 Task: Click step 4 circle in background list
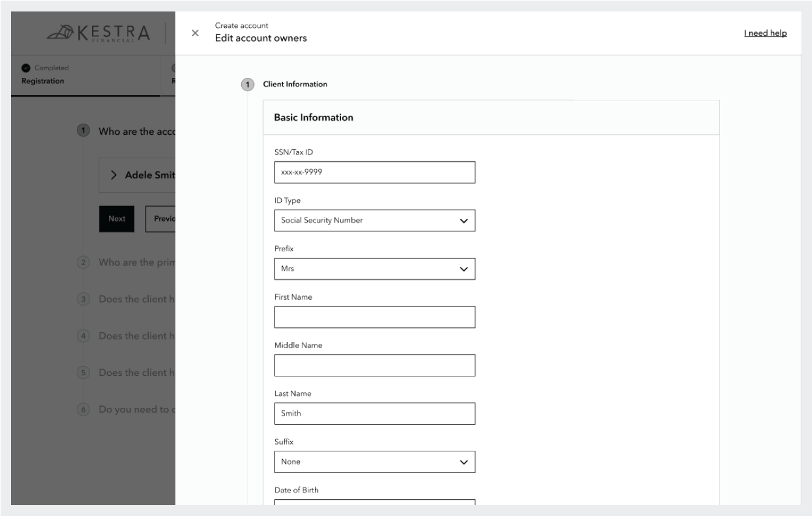pos(83,335)
